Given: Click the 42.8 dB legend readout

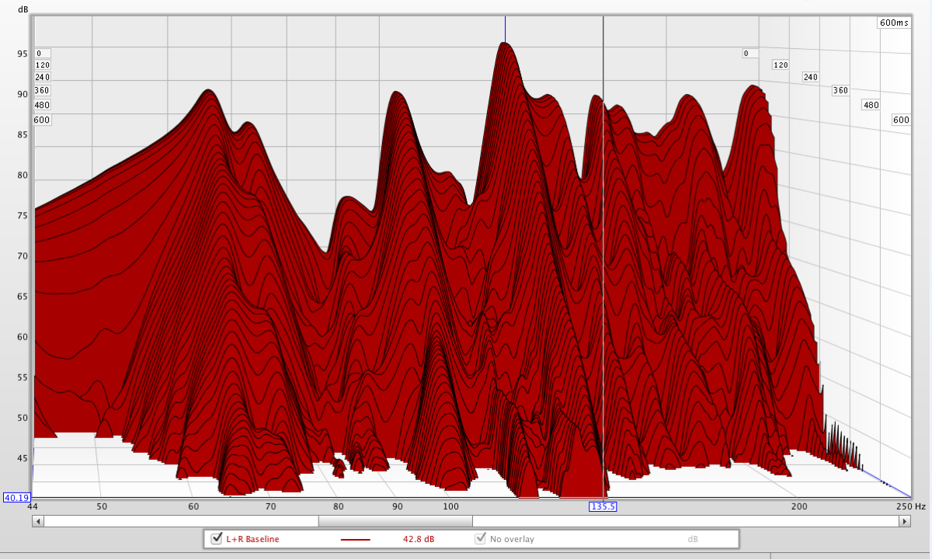Looking at the screenshot, I should click(417, 539).
